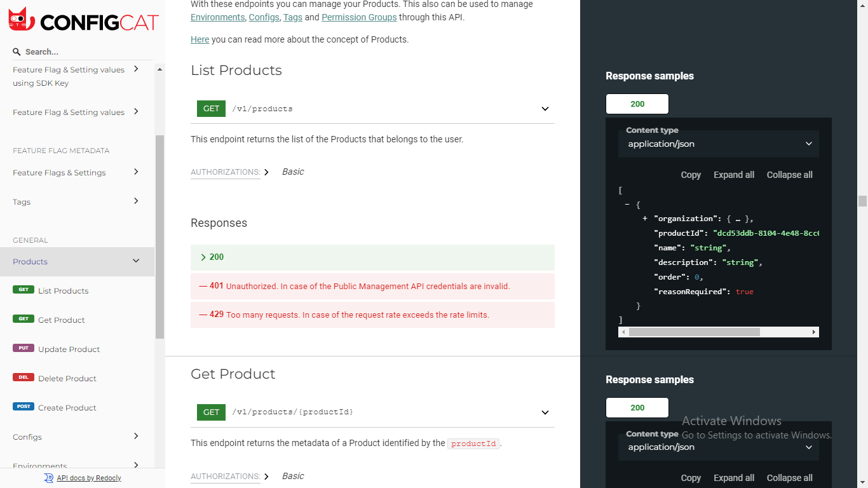Expand the Feature Flags & Settings section

pos(136,172)
